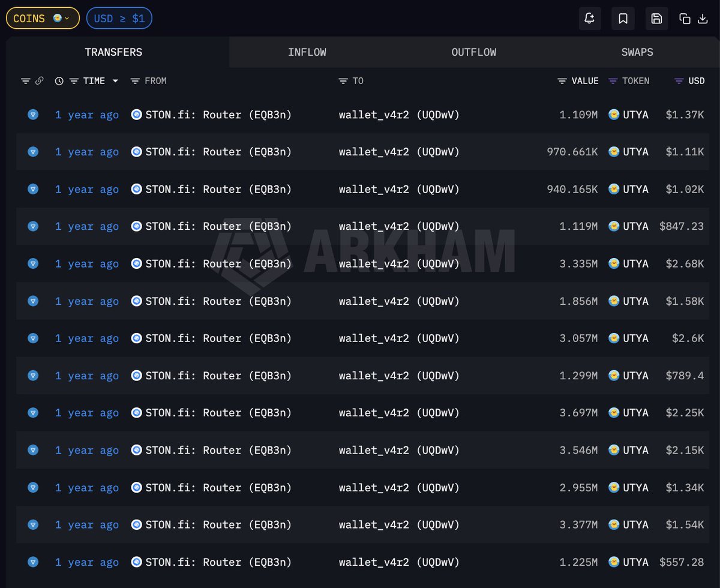
Task: Open STON.fi: Router sender on 970.661K row
Action: pos(218,152)
